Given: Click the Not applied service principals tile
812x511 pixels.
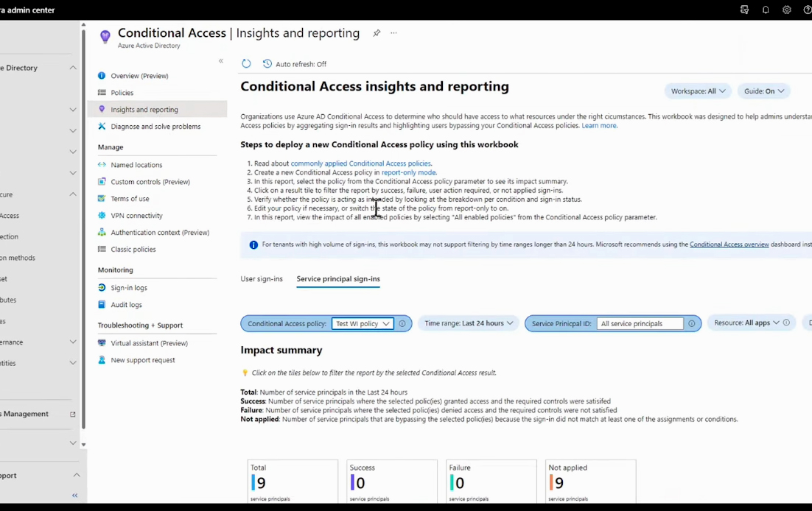Looking at the screenshot, I should click(x=591, y=482).
